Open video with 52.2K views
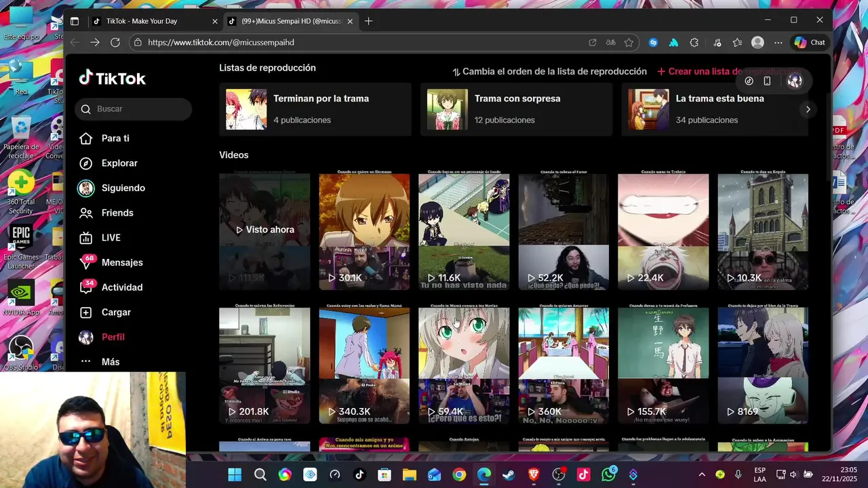This screenshot has width=868, height=488. [564, 230]
